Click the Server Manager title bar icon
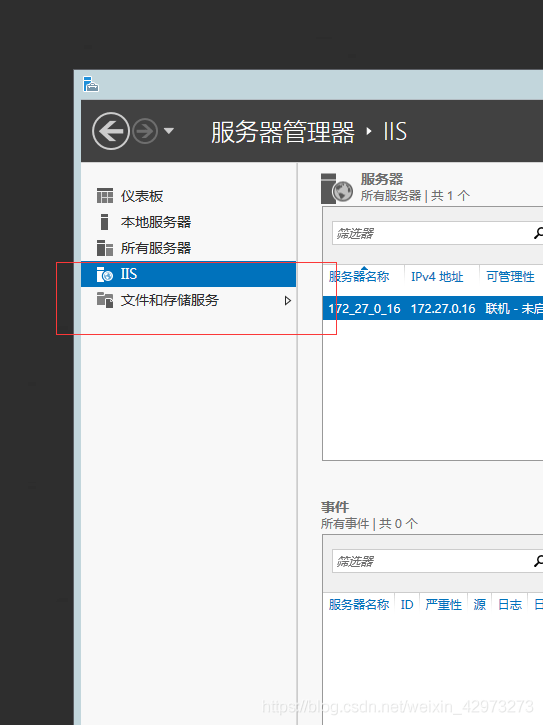Image resolution: width=543 pixels, height=725 pixels. tap(91, 84)
